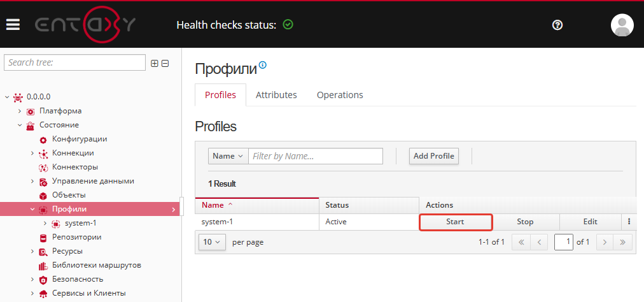
Task: Switch to the Profiles tab
Action: coord(221,95)
